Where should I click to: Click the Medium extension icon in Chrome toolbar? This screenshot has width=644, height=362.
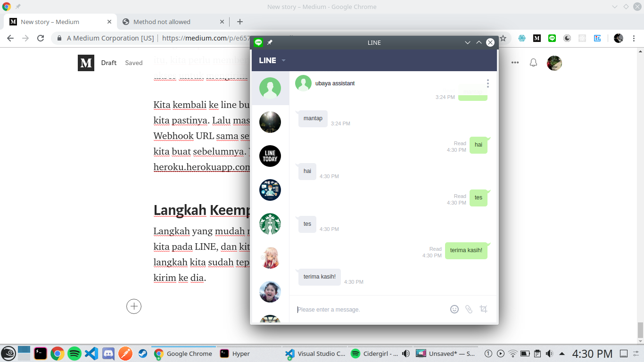click(x=537, y=38)
